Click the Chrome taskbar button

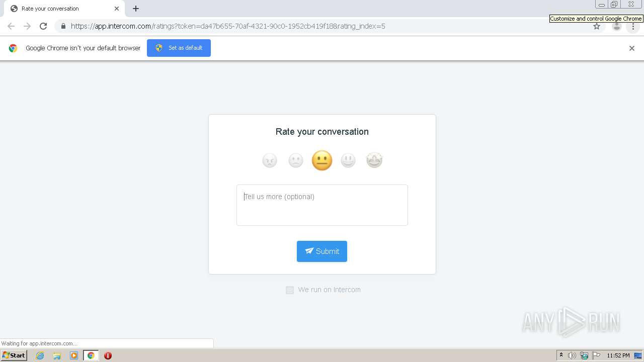91,355
